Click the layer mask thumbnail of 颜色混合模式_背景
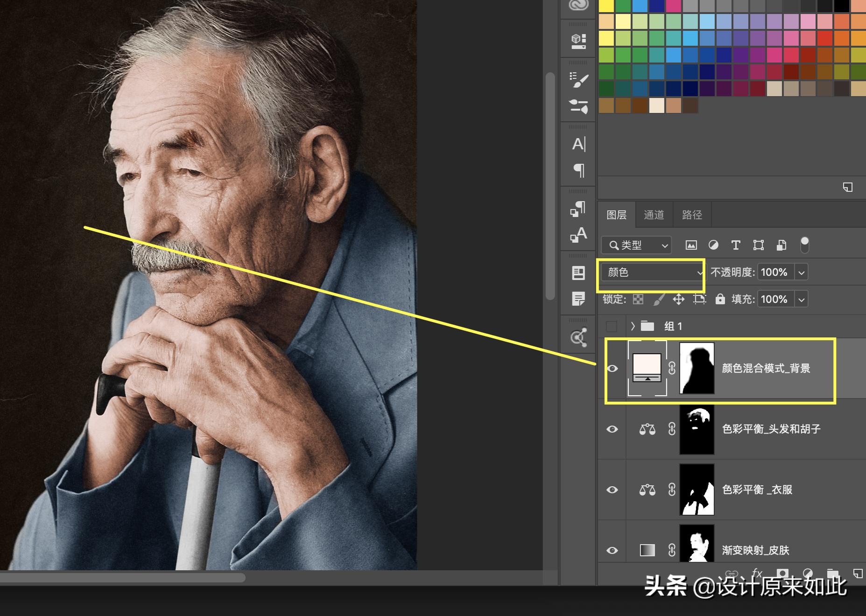The height and width of the screenshot is (616, 866). coord(697,368)
